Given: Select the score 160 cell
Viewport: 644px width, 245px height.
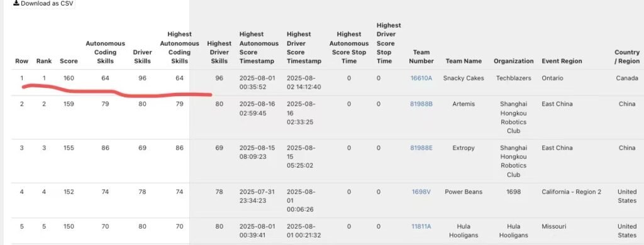Looking at the screenshot, I should (69, 78).
